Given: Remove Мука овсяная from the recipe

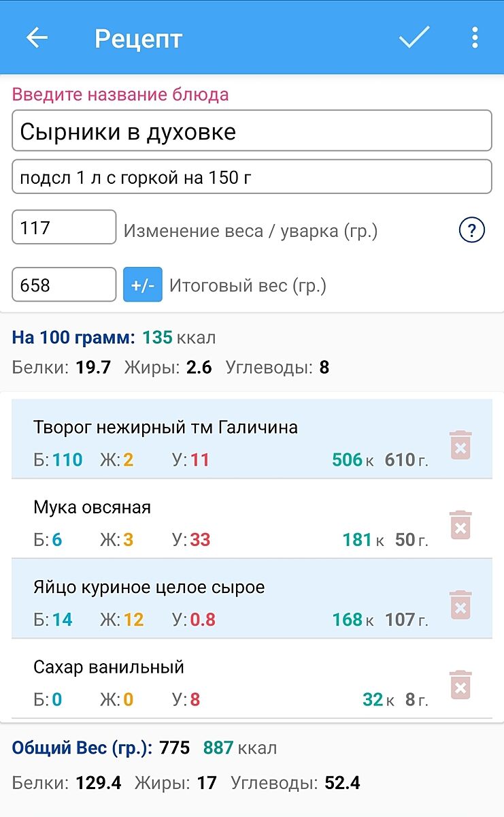Looking at the screenshot, I should [460, 525].
